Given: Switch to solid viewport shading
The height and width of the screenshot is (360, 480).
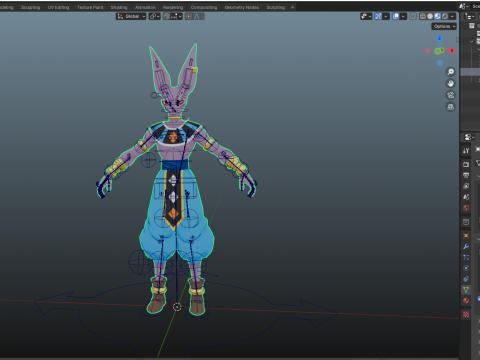Looking at the screenshot, I should (x=430, y=16).
